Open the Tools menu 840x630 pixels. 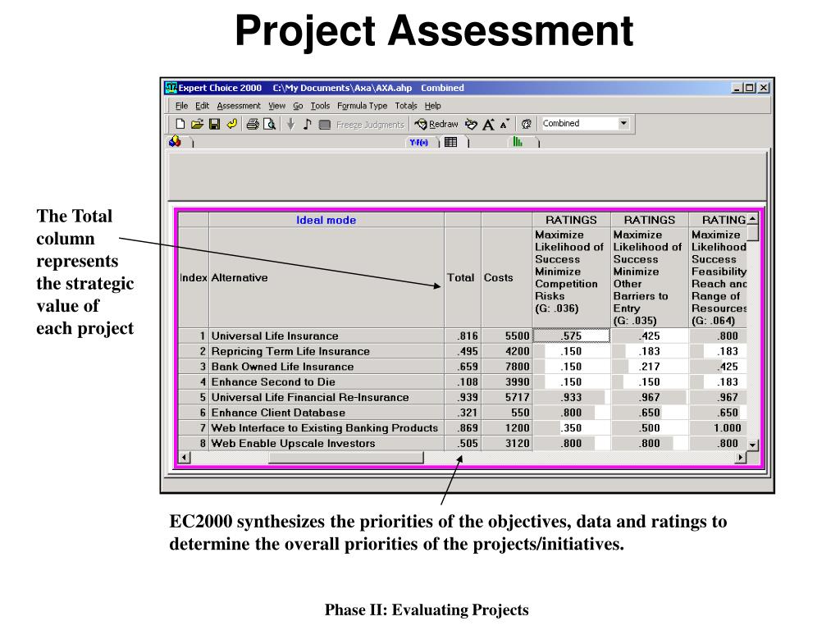[320, 106]
